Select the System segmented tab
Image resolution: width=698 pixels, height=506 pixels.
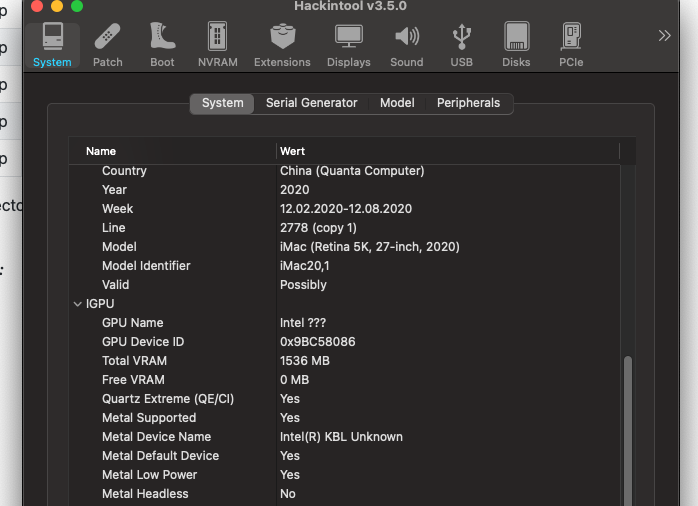pos(222,103)
